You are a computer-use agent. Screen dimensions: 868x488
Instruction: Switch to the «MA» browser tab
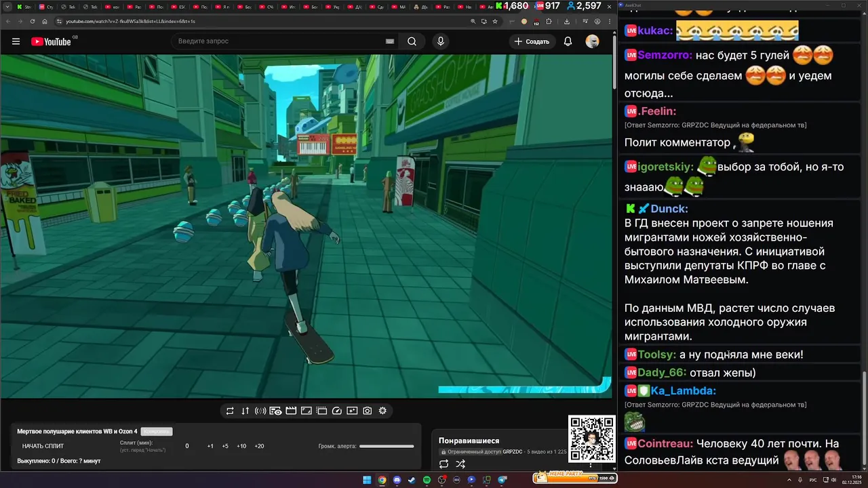point(399,7)
